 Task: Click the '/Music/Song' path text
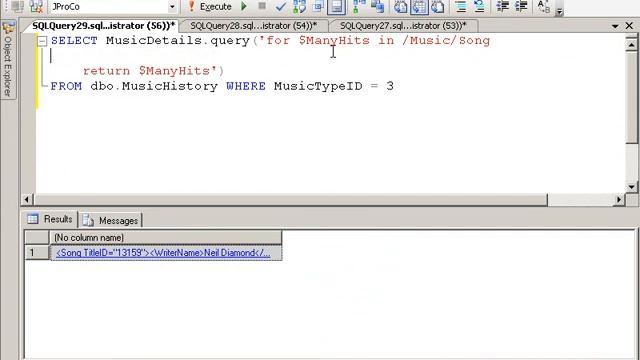pos(446,40)
